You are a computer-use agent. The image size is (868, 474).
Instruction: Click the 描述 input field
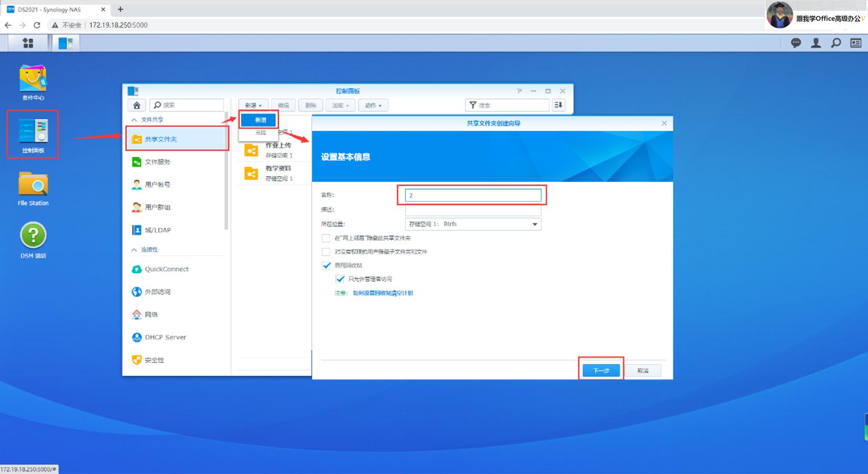(473, 210)
